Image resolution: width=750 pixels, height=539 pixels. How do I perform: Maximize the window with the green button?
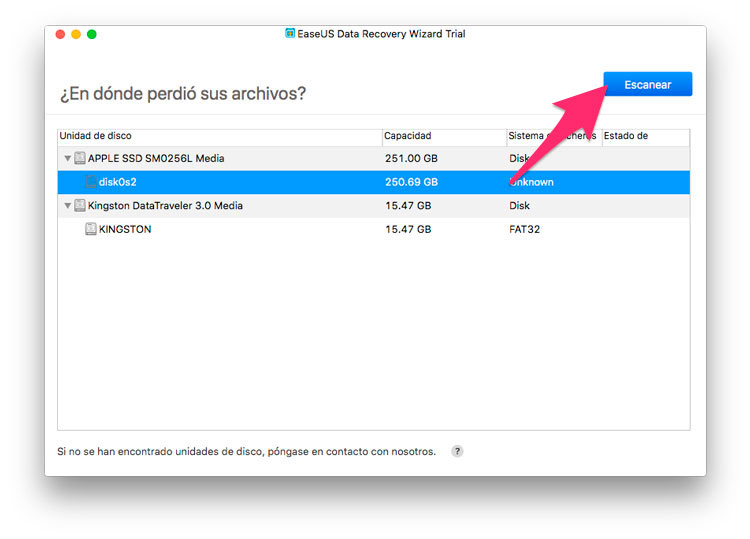coord(92,34)
